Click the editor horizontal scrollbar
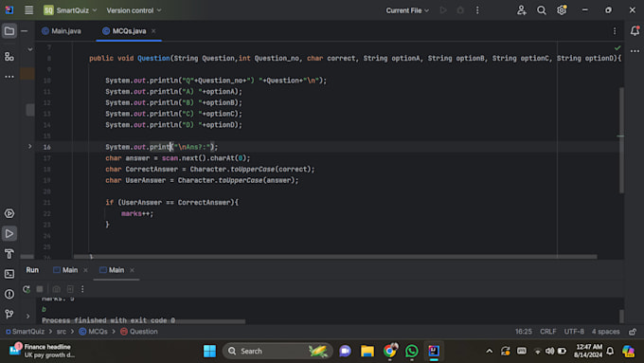This screenshot has width=644, height=363. point(335,257)
